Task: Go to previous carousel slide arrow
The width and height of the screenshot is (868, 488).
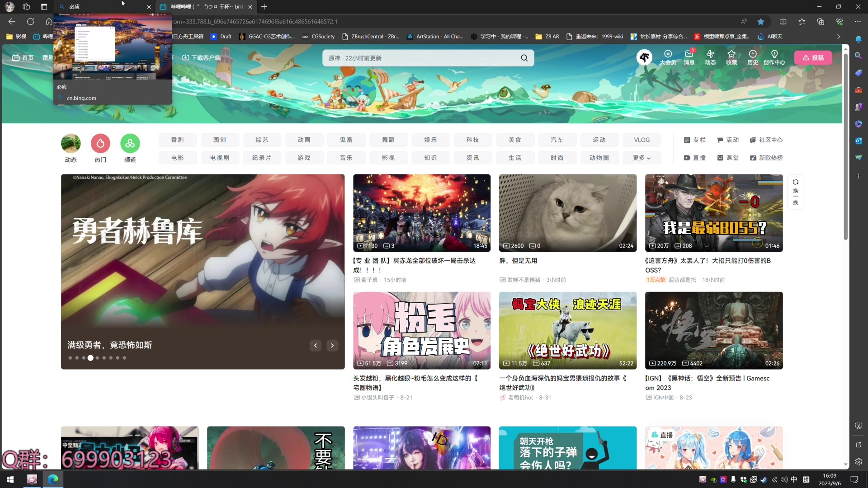Action: (316, 346)
